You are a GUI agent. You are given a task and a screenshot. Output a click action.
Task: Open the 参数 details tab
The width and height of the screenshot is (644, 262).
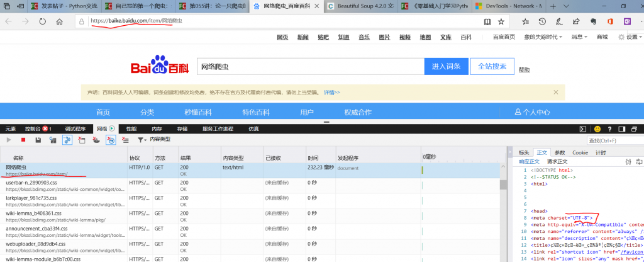(x=559, y=152)
